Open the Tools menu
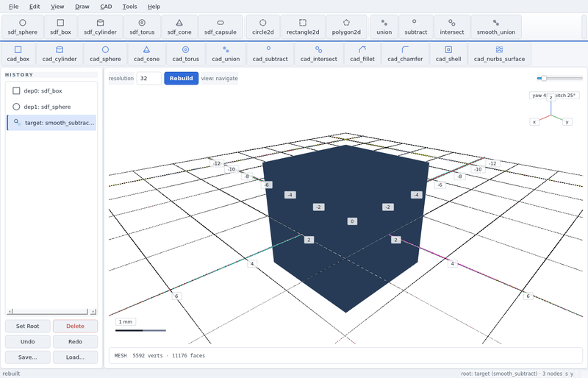Image resolution: width=588 pixels, height=378 pixels. [130, 7]
